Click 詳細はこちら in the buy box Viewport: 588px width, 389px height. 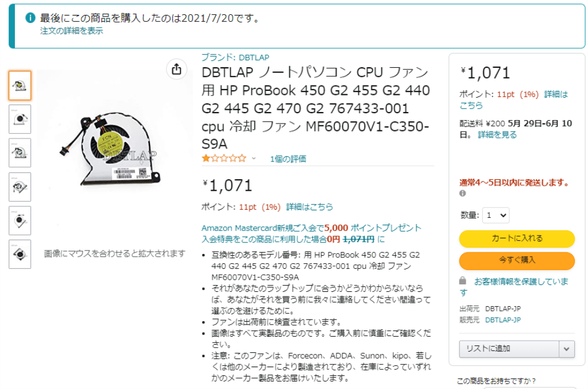point(514,100)
